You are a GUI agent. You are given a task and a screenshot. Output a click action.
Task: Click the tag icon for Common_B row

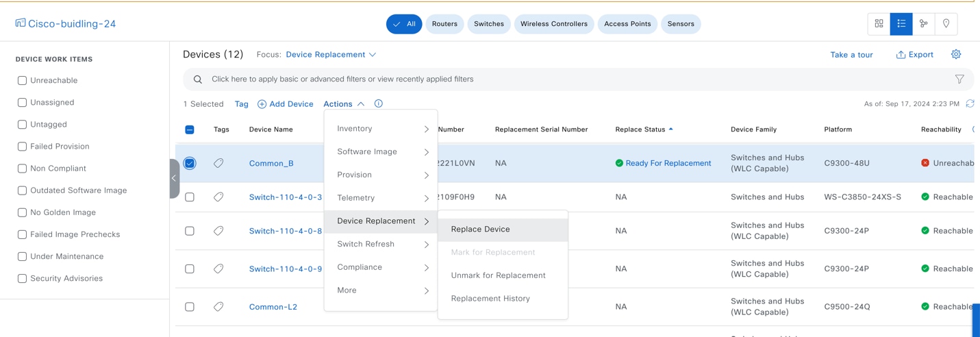click(x=218, y=164)
